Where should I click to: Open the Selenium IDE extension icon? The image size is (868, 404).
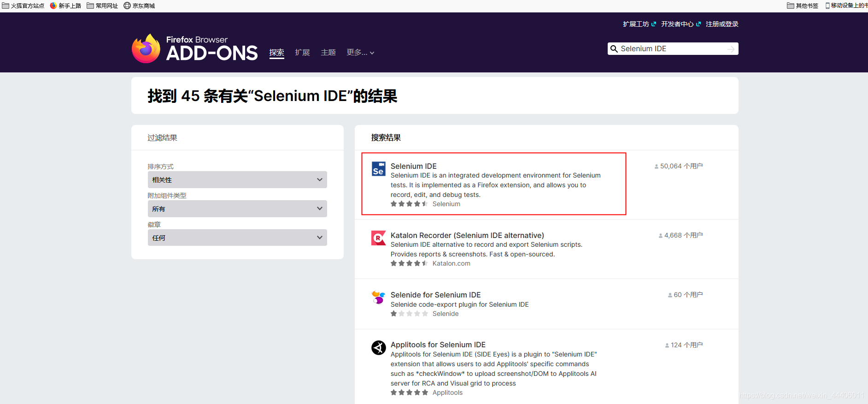pyautogui.click(x=379, y=169)
